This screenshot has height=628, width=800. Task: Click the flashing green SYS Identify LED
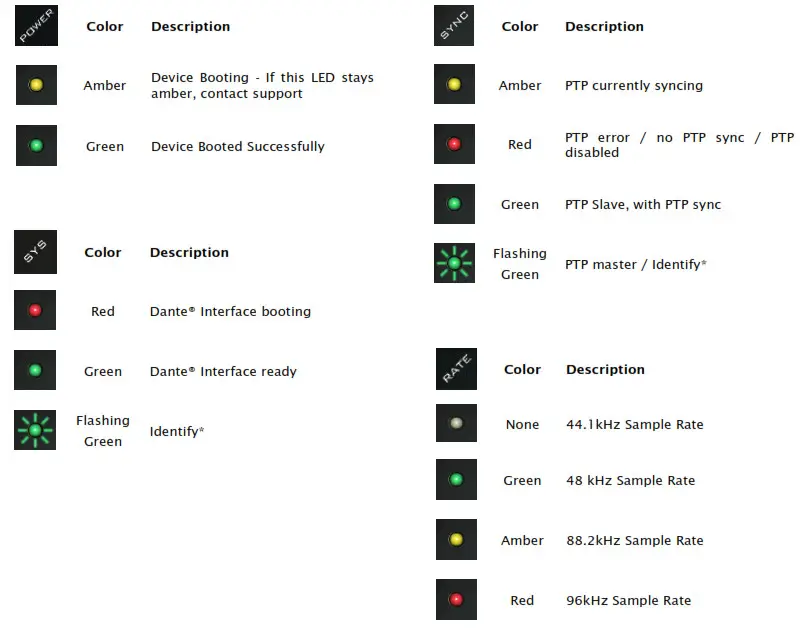pyautogui.click(x=35, y=430)
